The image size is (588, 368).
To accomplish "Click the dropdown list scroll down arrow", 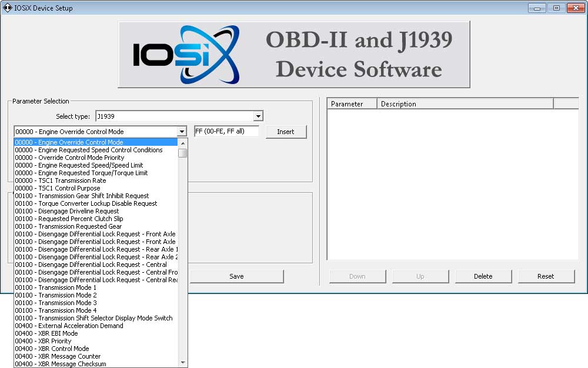I will tap(183, 362).
